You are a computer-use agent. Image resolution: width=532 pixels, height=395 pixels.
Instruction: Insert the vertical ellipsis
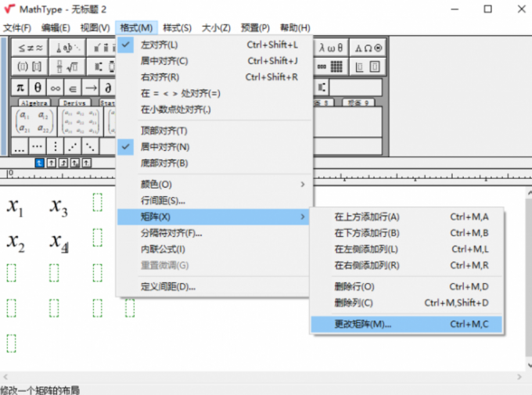point(56,146)
